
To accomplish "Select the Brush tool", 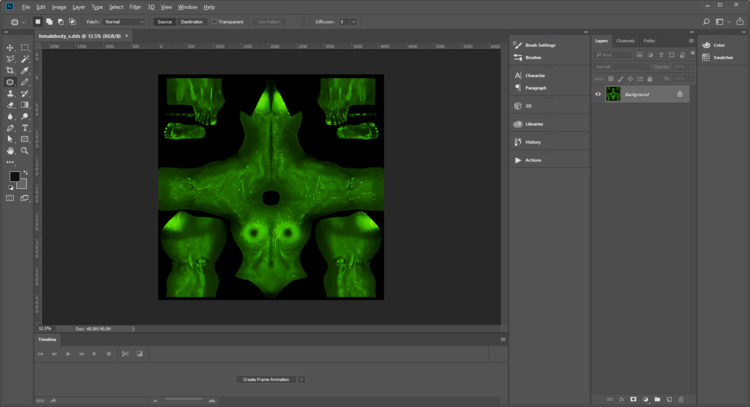I will tap(25, 82).
